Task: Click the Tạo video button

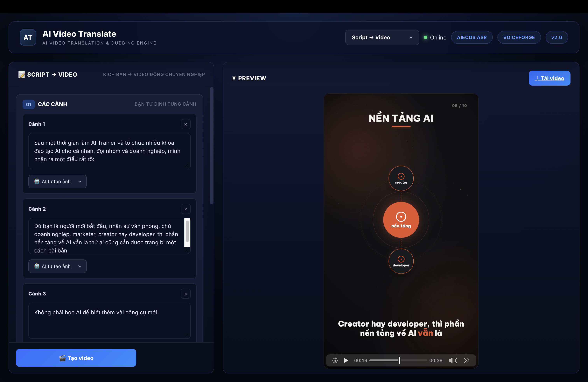Action: click(76, 358)
